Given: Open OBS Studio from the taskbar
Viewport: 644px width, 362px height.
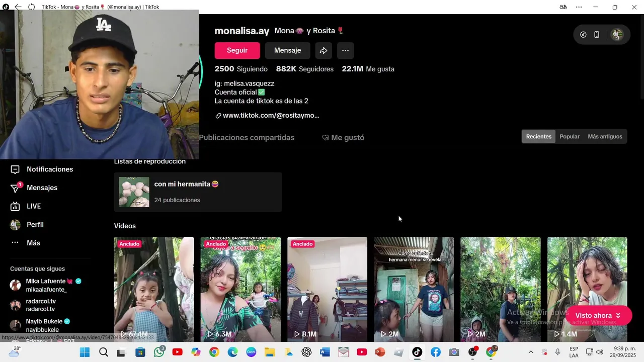Looking at the screenshot, I should click(x=472, y=352).
